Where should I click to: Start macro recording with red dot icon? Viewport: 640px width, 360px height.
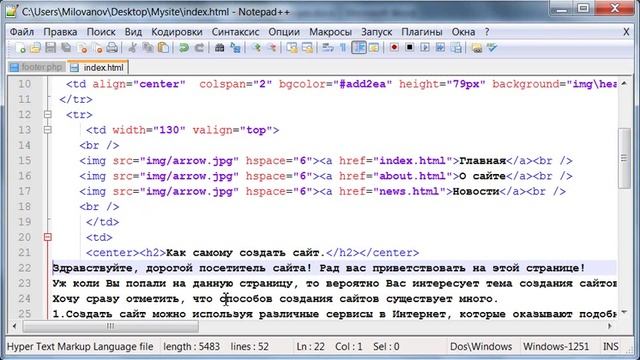pos(394,48)
